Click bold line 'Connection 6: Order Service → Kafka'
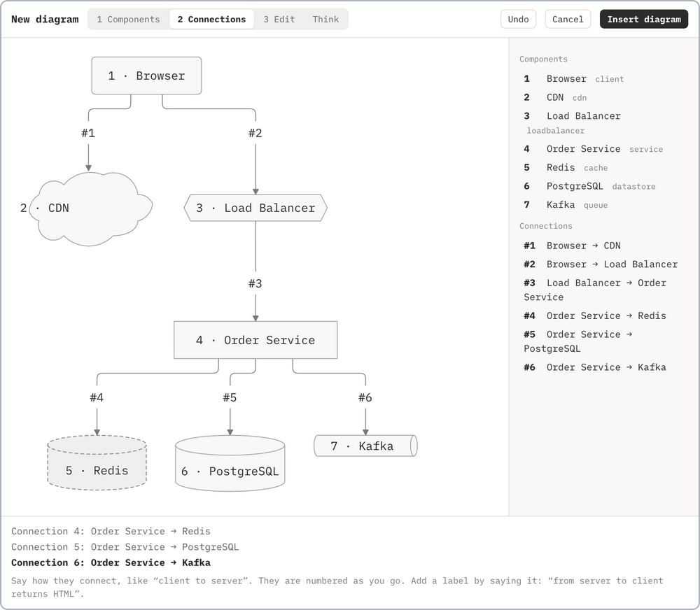Screen dimensions: 700x610 tap(111, 562)
